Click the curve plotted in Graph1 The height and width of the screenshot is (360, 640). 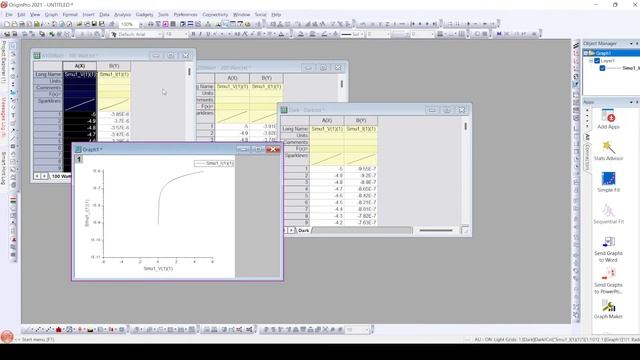click(163, 188)
